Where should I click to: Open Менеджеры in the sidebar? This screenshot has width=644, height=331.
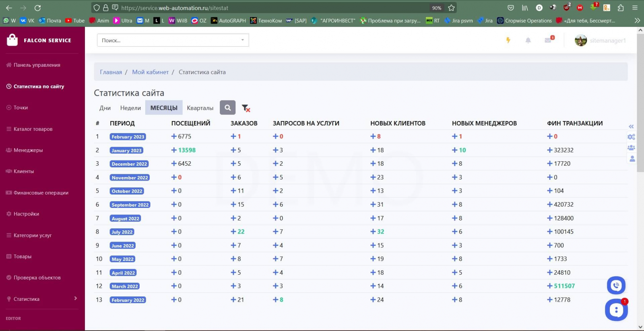pos(28,150)
